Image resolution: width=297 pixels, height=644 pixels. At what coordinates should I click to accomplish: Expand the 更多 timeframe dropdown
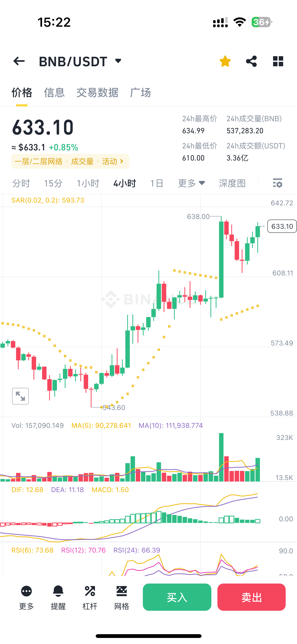pos(191,183)
